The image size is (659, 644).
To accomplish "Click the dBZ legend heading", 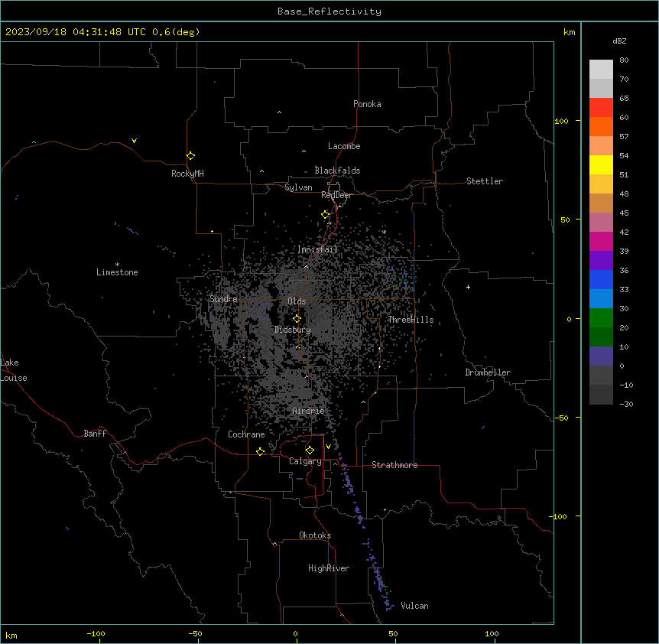I will (x=619, y=41).
